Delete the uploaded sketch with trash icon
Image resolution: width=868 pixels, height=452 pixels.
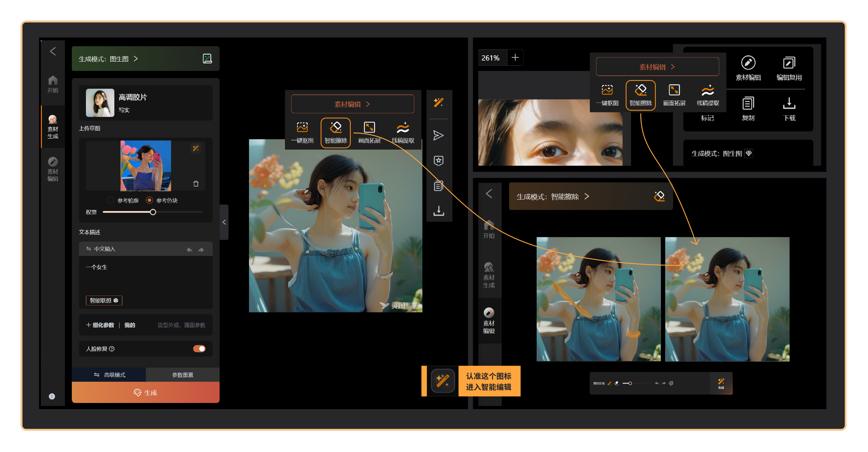tap(196, 183)
